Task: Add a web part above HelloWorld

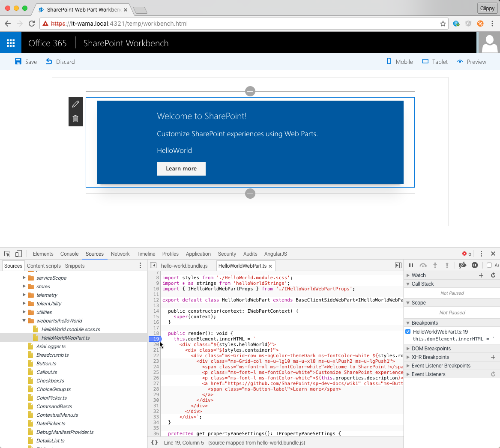Action: (250, 91)
